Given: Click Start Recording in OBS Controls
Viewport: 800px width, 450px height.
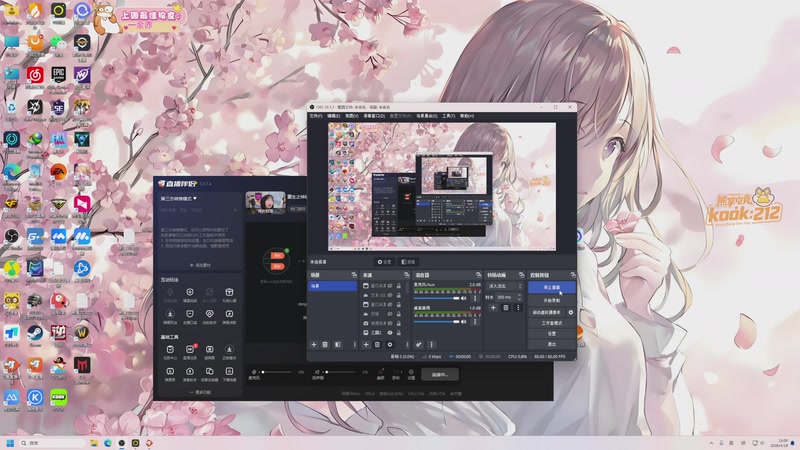Looking at the screenshot, I should tap(552, 301).
